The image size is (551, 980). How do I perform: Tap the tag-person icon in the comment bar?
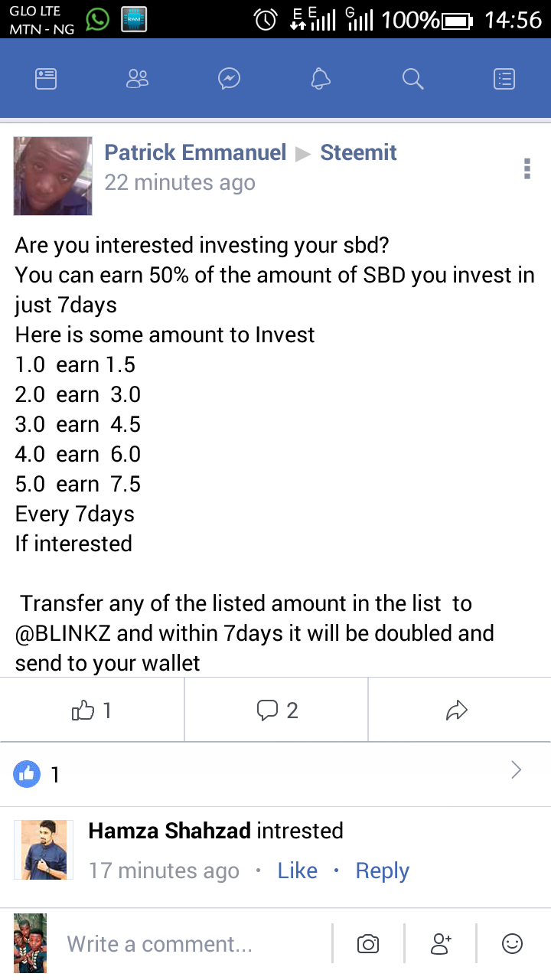pyautogui.click(x=440, y=944)
